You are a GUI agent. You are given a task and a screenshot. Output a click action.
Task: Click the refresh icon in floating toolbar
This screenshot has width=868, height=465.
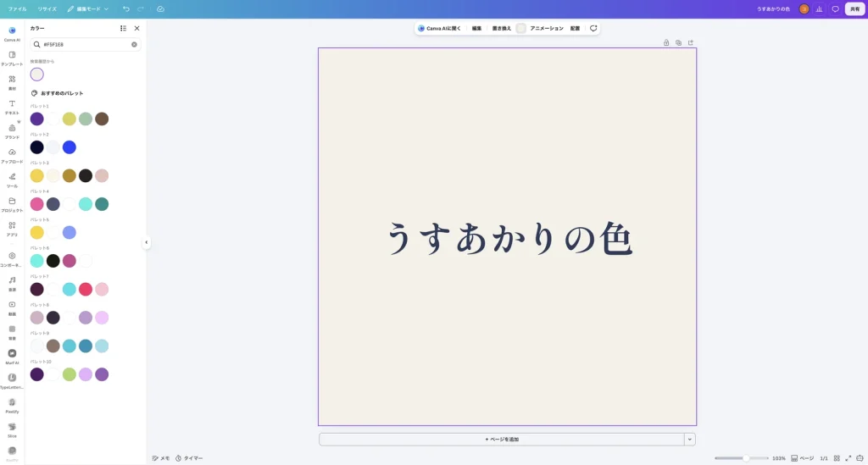tap(593, 28)
